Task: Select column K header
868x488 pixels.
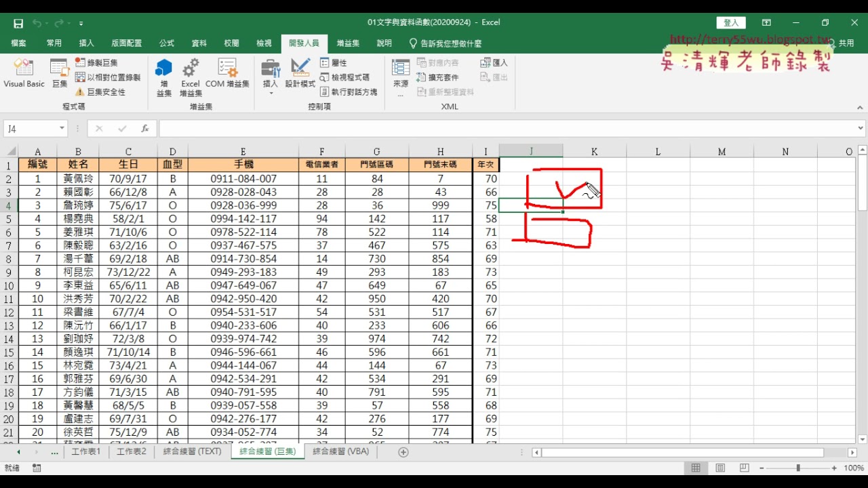Action: [594, 152]
